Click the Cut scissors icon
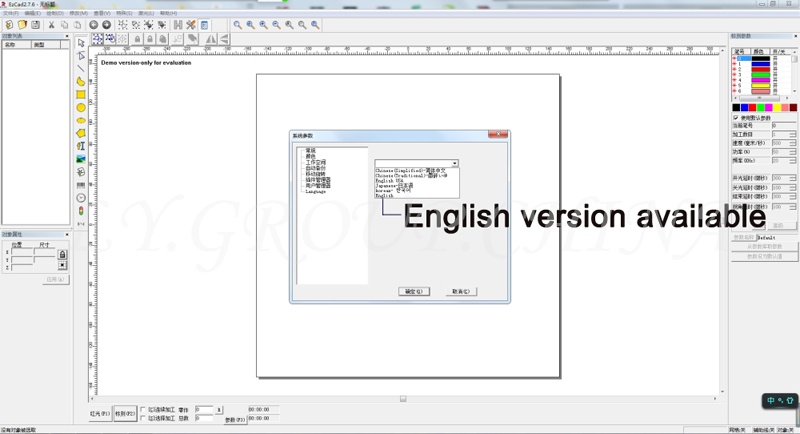 pyautogui.click(x=53, y=25)
